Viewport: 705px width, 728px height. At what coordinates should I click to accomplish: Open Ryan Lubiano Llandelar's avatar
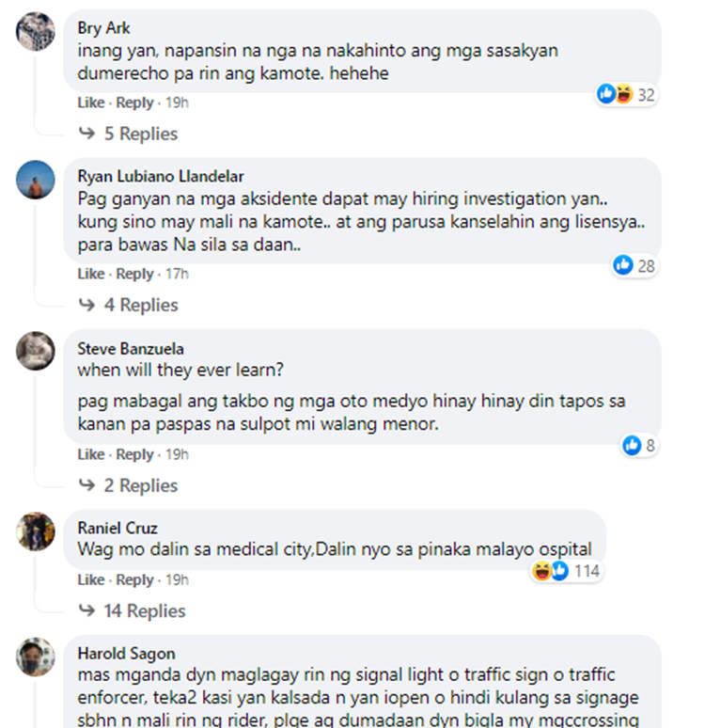pyautogui.click(x=36, y=180)
